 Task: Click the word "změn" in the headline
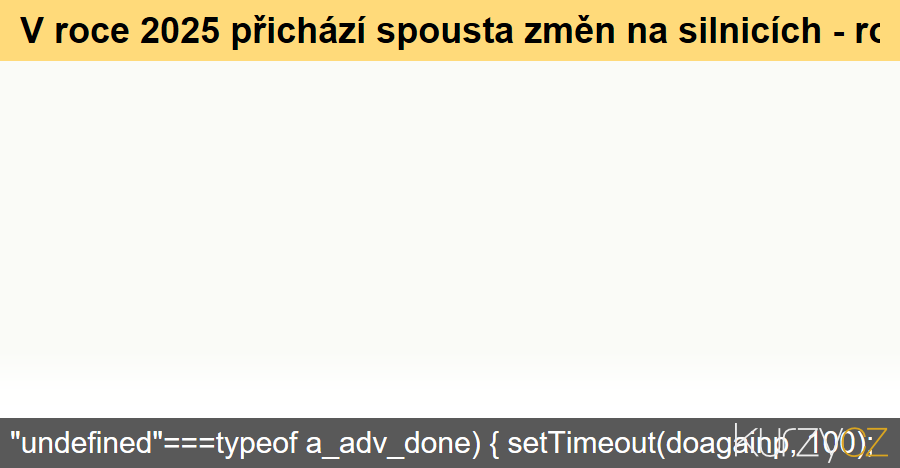point(569,30)
